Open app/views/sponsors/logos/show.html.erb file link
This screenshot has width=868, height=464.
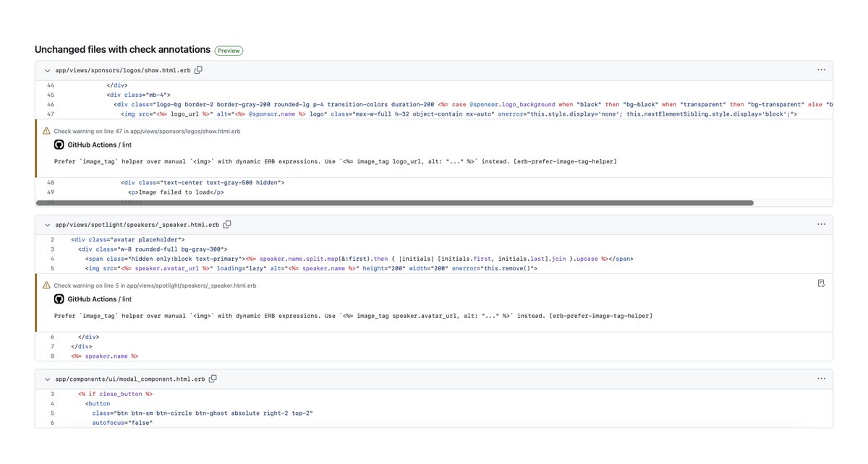pos(123,70)
